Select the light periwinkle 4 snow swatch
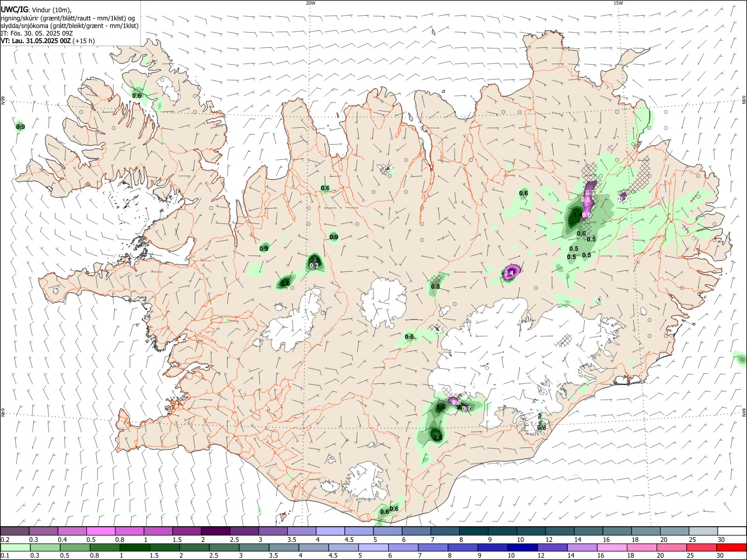The image size is (747, 560). pos(330,531)
